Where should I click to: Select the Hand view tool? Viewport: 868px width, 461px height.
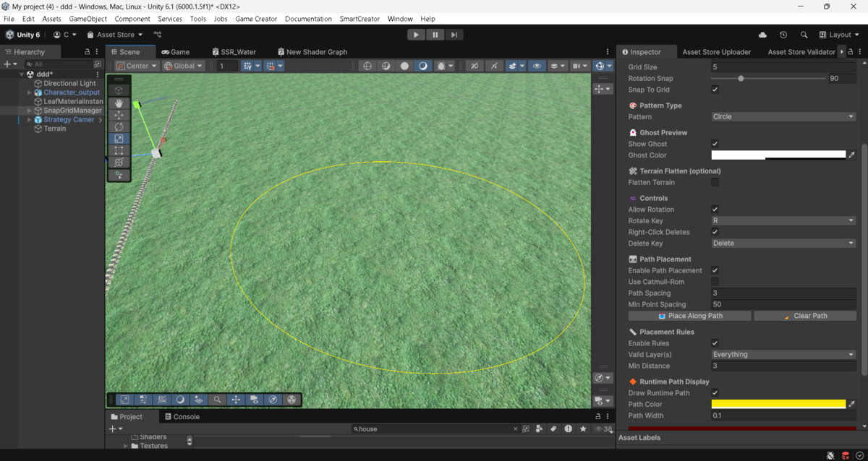pos(119,103)
